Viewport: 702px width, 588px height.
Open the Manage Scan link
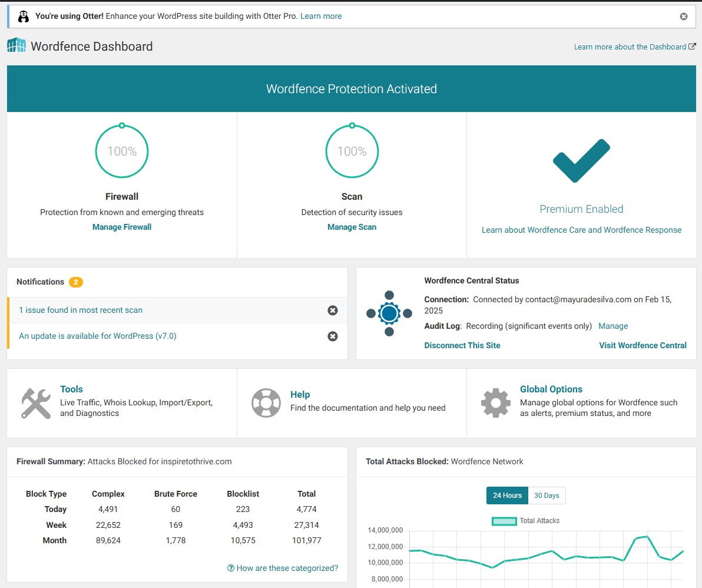point(352,227)
